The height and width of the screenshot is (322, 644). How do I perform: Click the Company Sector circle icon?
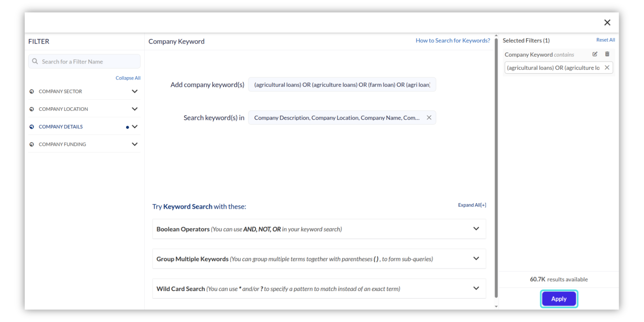[32, 91]
